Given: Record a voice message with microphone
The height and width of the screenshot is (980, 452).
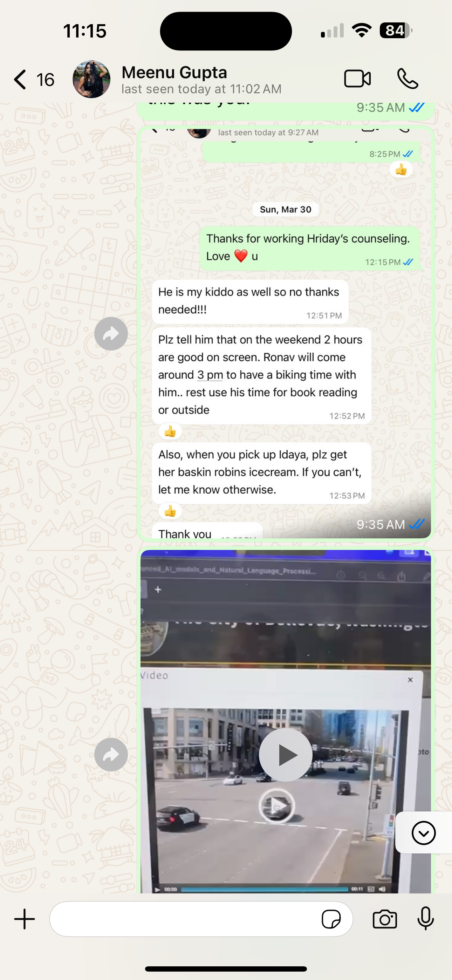Looking at the screenshot, I should 425,918.
